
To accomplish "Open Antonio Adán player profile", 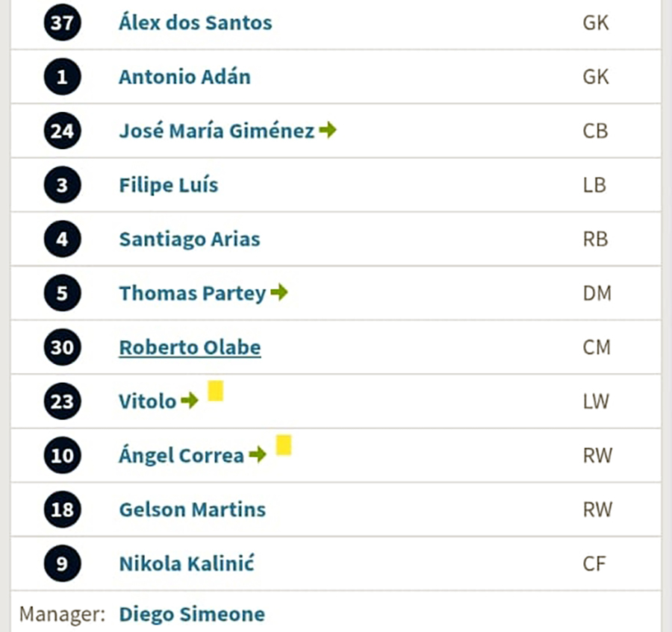I will point(184,77).
